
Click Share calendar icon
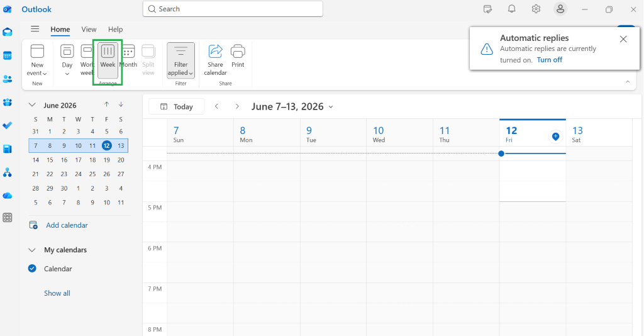click(215, 60)
